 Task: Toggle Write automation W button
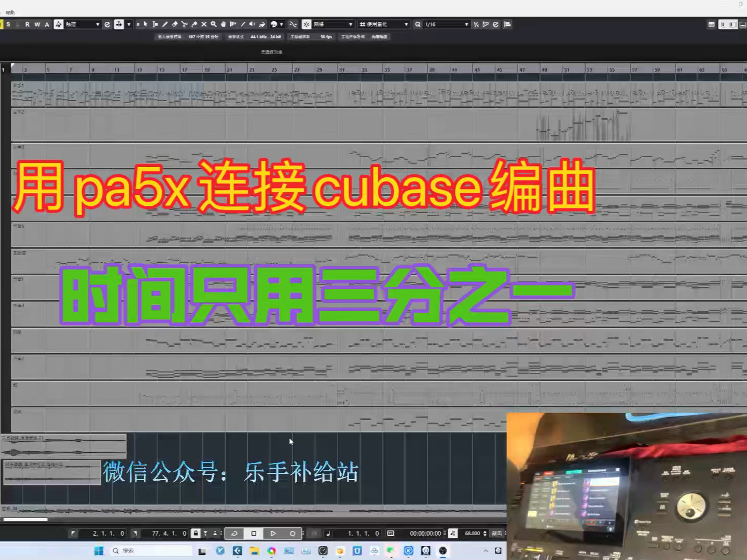37,24
